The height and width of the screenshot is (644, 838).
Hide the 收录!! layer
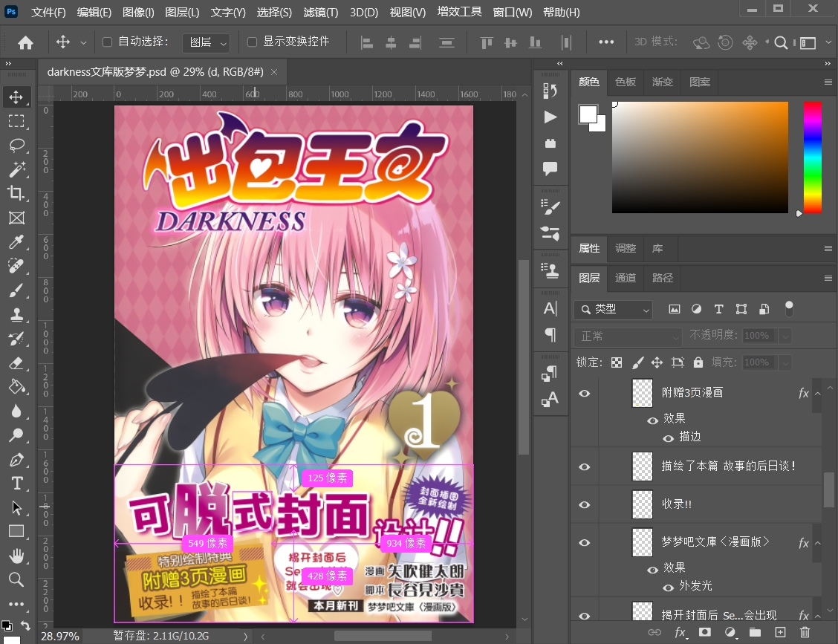point(585,504)
